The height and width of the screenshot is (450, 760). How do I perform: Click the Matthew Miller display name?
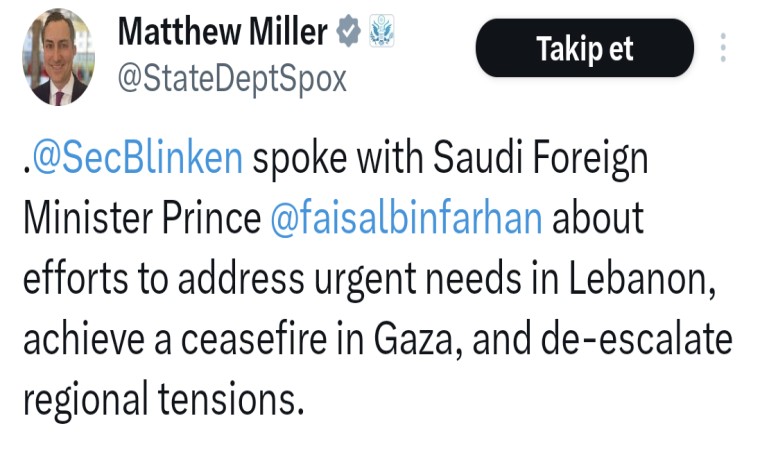(222, 33)
